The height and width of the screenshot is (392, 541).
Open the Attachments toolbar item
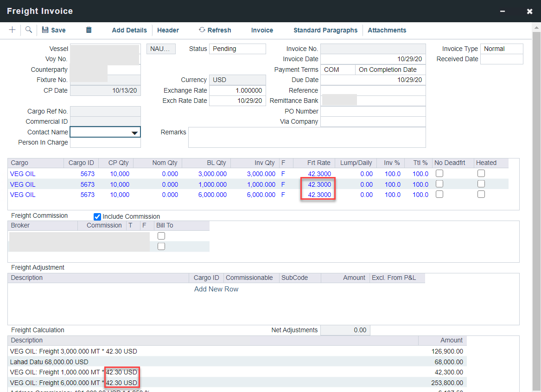coord(387,30)
